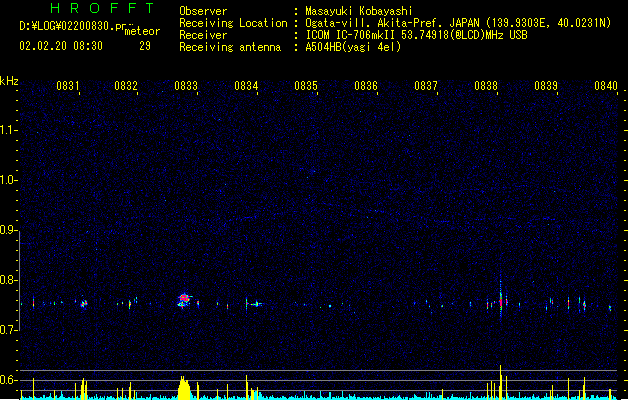Click the Receiving Location label
The image size is (629, 400).
233,23
